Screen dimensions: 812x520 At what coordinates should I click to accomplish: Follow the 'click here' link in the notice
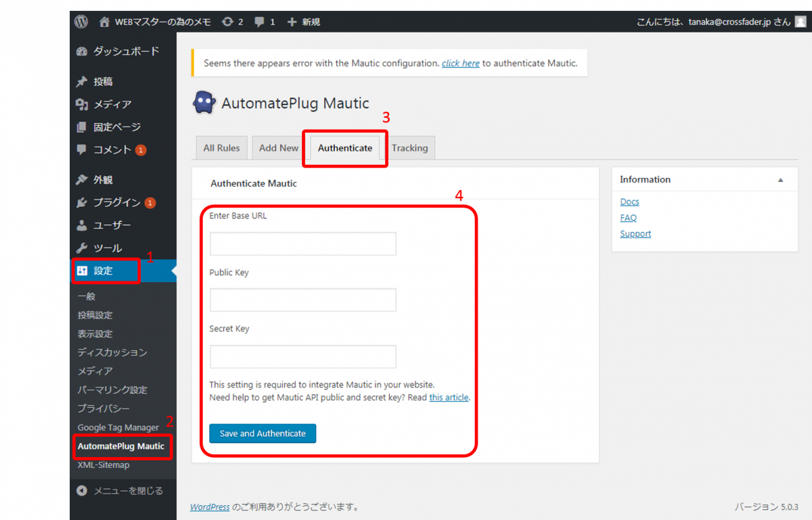(460, 64)
